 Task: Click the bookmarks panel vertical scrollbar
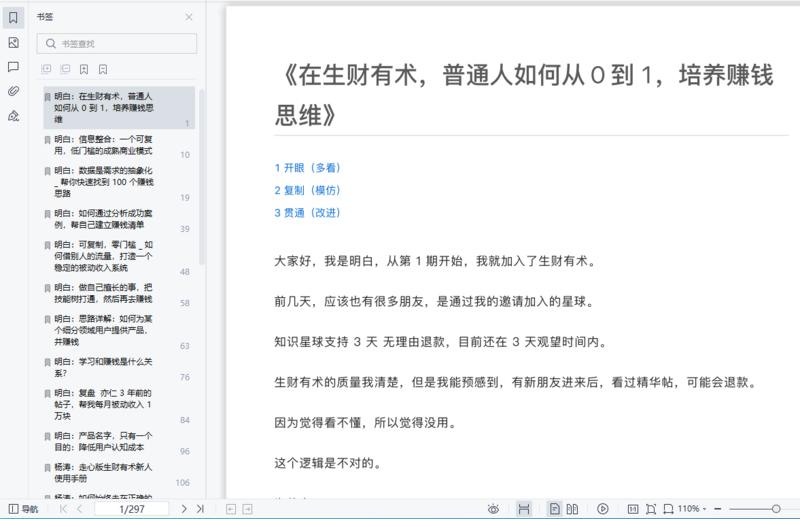(202, 176)
